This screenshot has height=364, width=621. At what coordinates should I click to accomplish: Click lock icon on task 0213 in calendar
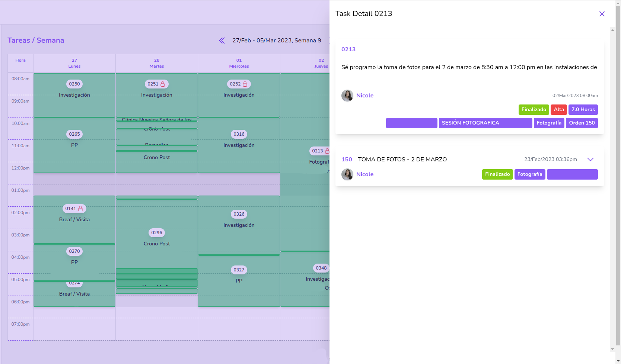[x=327, y=151]
